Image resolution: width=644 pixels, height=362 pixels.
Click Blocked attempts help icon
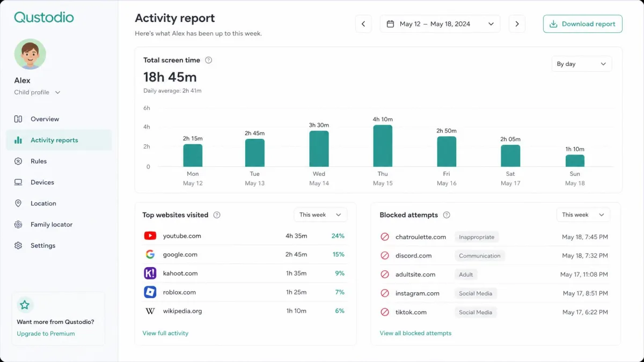pos(447,215)
